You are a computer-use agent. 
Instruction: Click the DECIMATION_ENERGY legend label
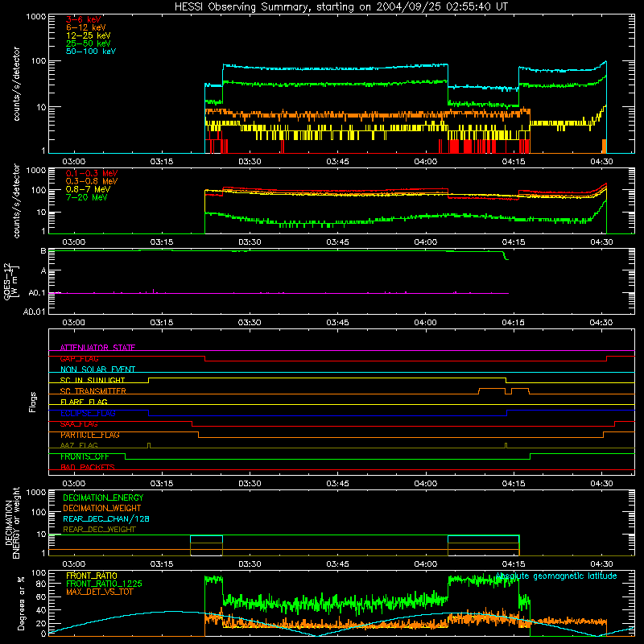click(103, 497)
